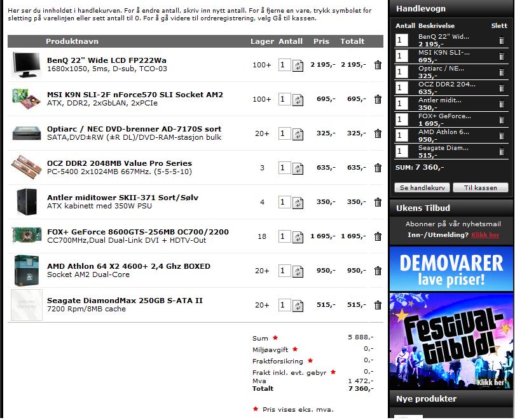This screenshot has height=420, width=515.
Task: Open BenQ 22" Wide LCD FP222Wa product link
Action: [x=106, y=60]
